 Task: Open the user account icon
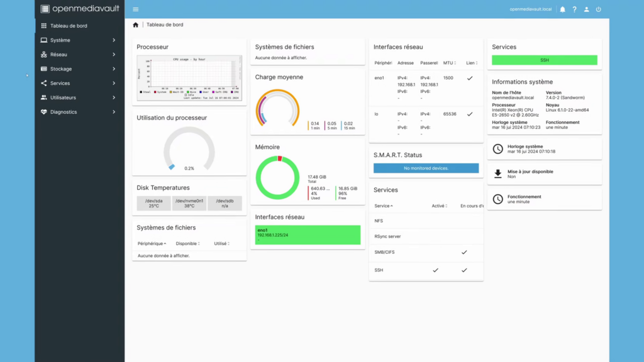(x=586, y=9)
